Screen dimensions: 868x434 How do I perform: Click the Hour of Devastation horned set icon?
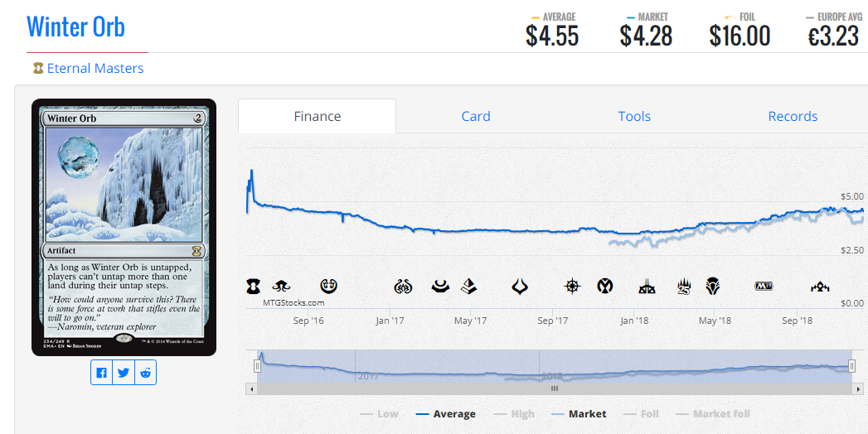pyautogui.click(x=519, y=287)
